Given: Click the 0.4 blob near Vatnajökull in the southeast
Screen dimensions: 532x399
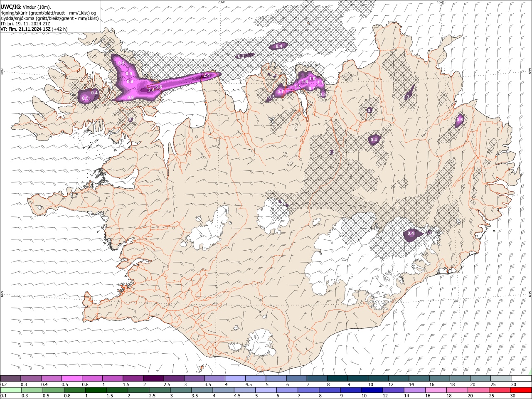Looking at the screenshot, I should click(411, 234).
